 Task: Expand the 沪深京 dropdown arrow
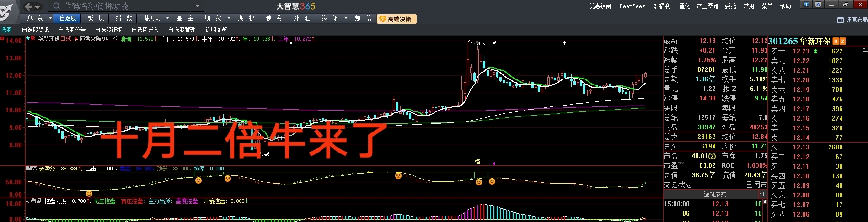click(50, 18)
